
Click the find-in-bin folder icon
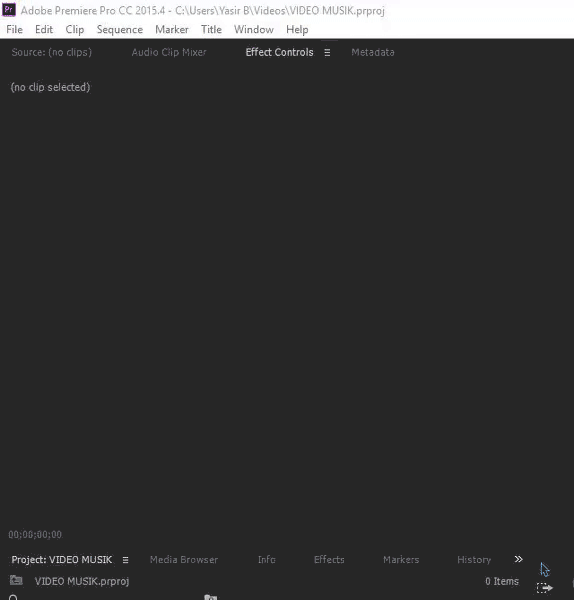pos(210,597)
